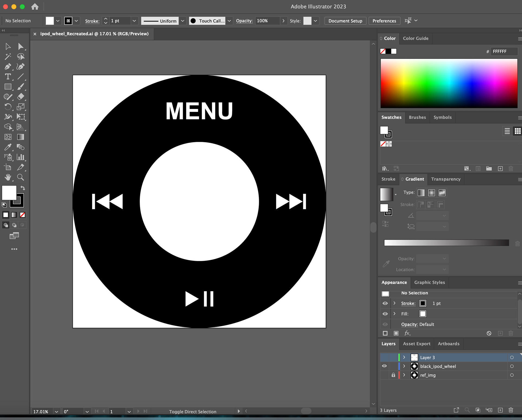Image resolution: width=522 pixels, height=420 pixels.
Task: Click Add New Effect fx icon
Action: (x=407, y=333)
